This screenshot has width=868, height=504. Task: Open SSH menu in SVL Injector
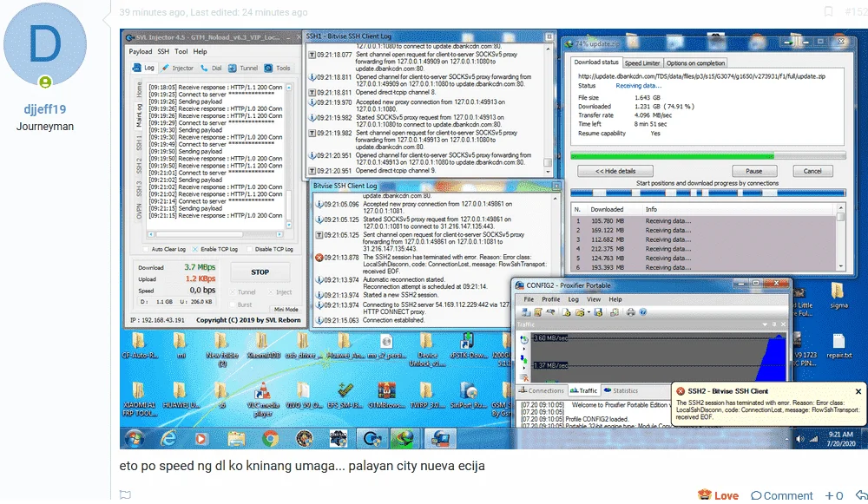163,51
